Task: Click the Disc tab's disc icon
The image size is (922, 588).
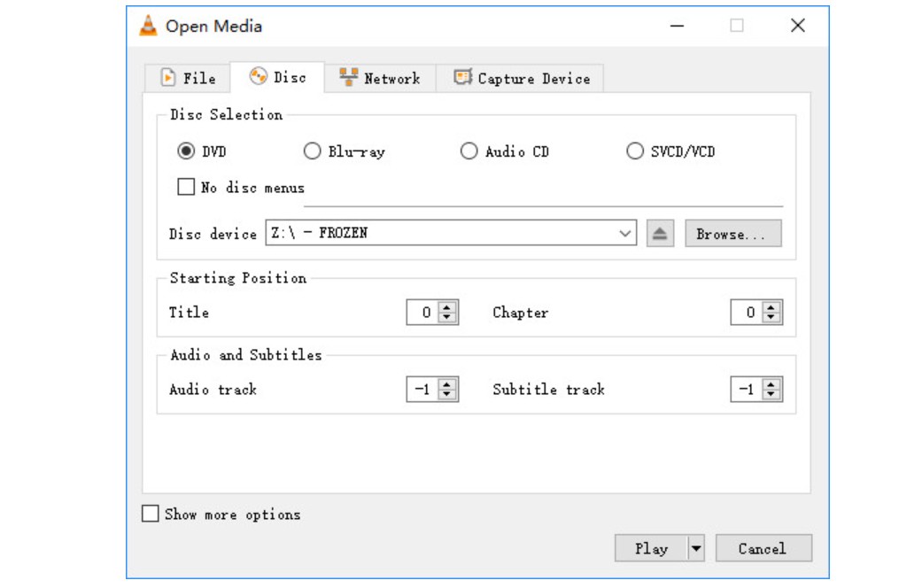Action: 258,78
